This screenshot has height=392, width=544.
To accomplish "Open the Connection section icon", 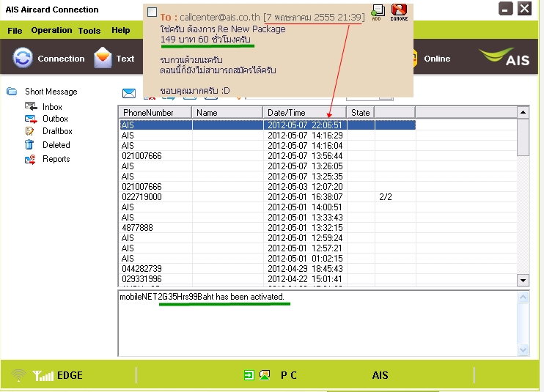I will point(23,58).
